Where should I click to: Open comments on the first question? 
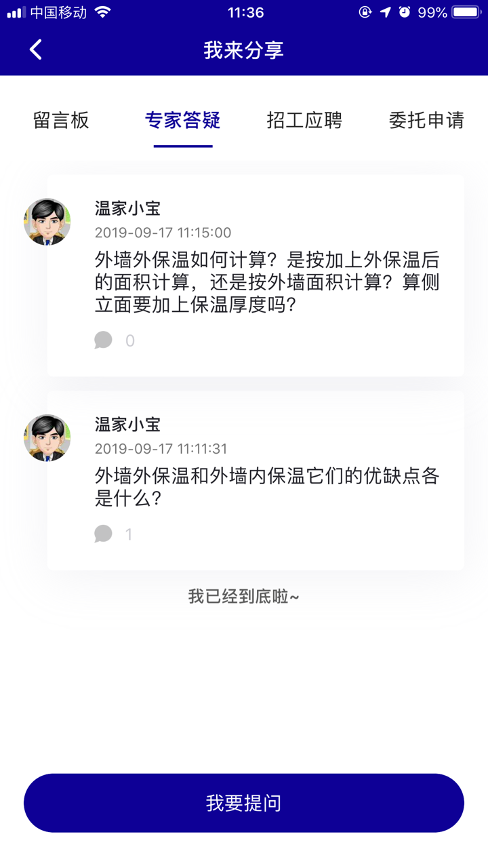pos(104,340)
